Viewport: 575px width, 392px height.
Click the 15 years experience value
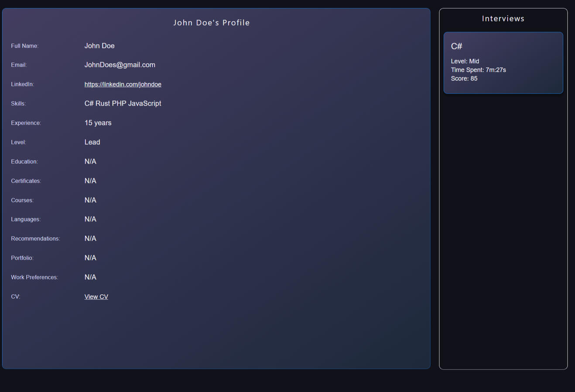[x=98, y=123]
